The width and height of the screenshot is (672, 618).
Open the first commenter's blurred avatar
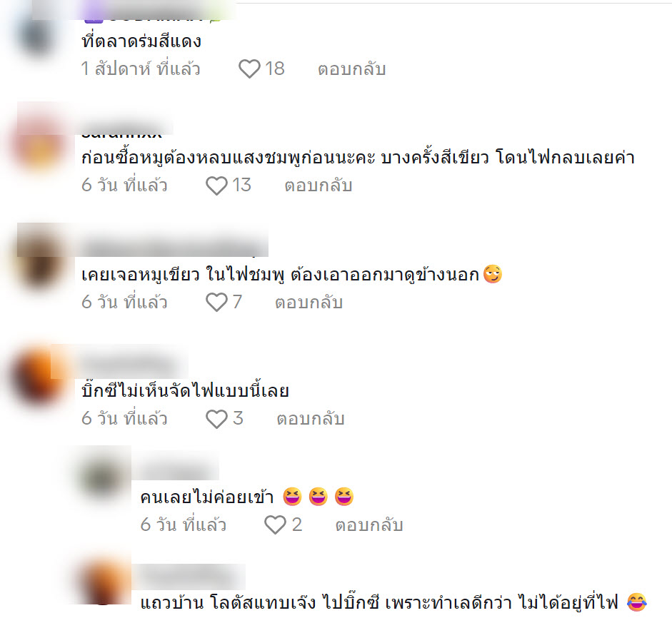(39, 36)
